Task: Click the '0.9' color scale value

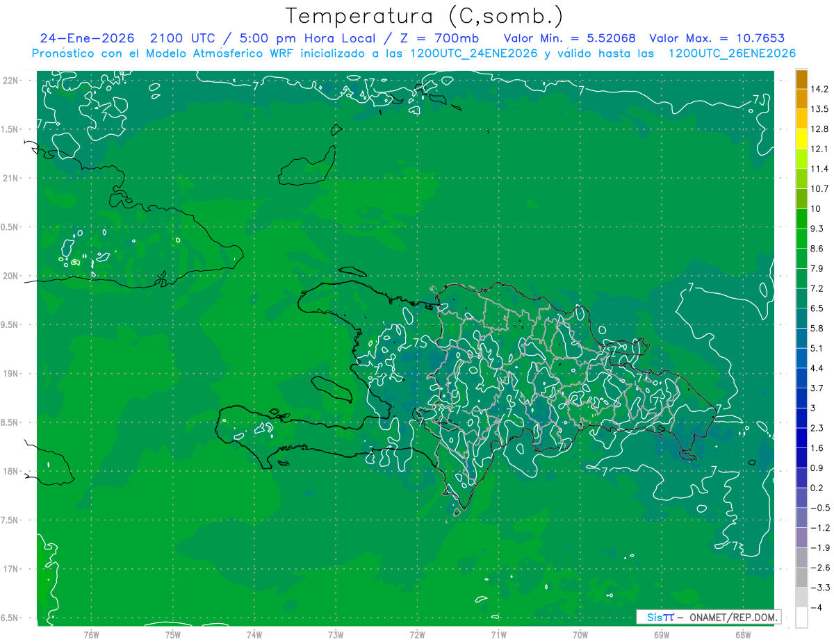Action: pos(817,468)
